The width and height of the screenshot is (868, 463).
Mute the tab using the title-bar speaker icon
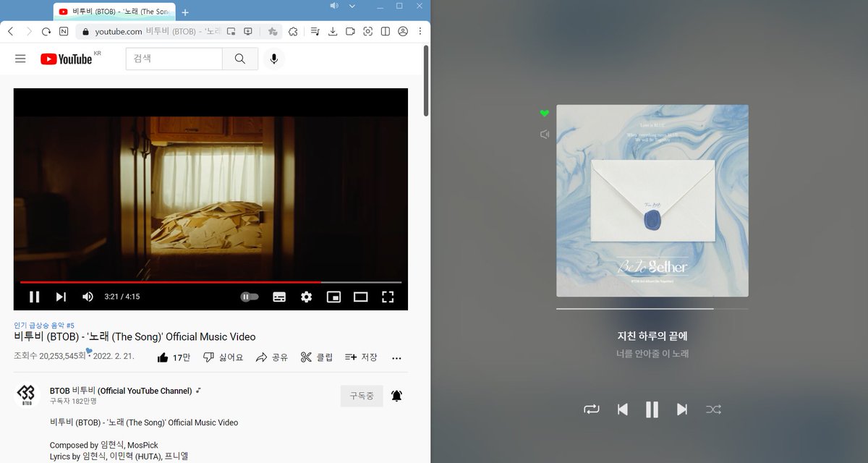pos(334,6)
